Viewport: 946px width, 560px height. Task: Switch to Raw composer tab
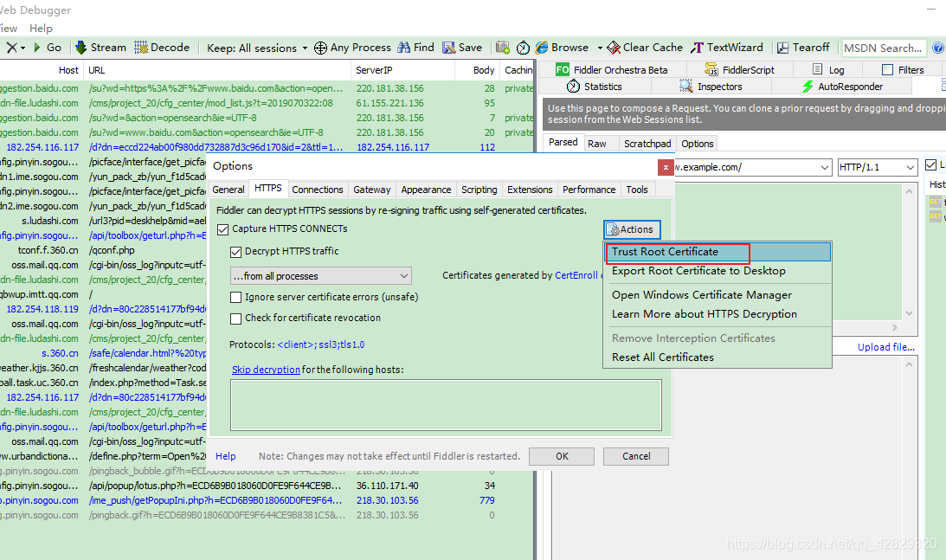596,144
